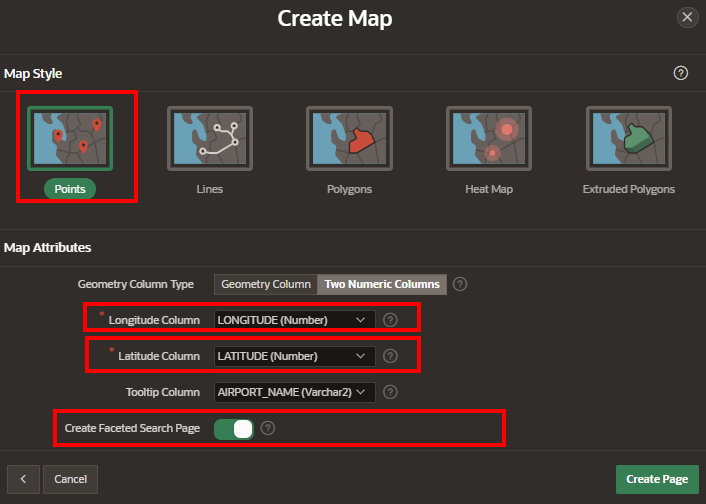The height and width of the screenshot is (504, 706).
Task: Toggle Create Faceted Search Page switch
Action: click(x=234, y=429)
